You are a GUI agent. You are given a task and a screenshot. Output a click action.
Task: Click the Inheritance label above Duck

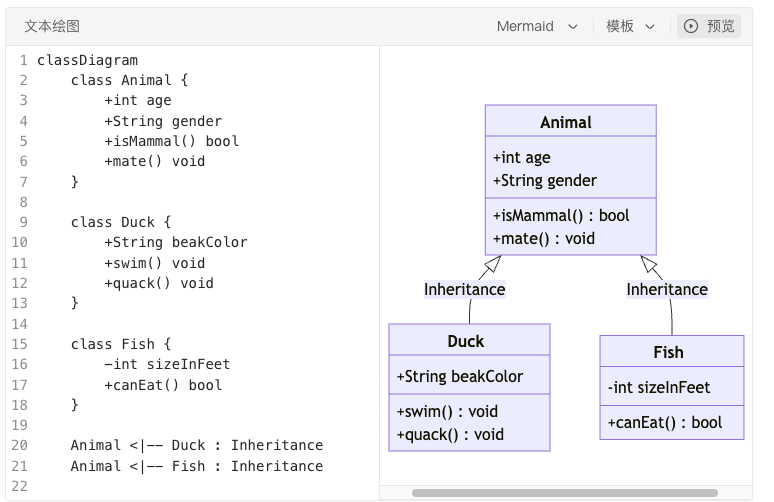pos(464,289)
